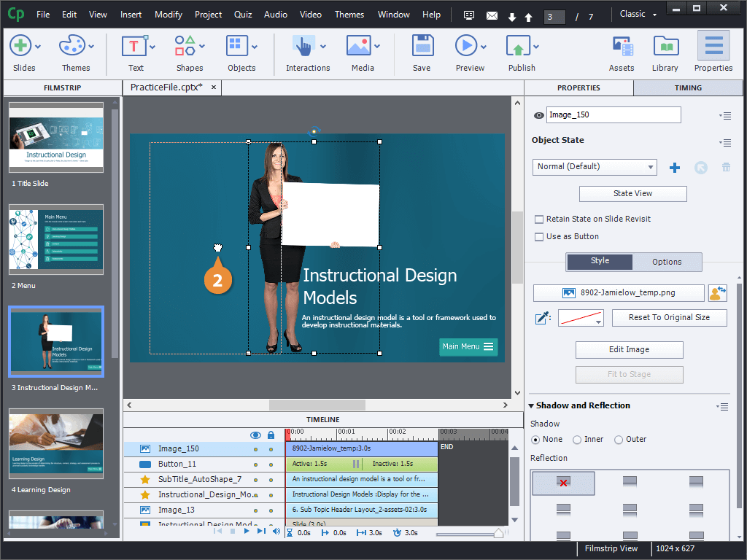Screen dimensions: 747x560
Task: Select the Text tool icon
Action: [x=134, y=46]
